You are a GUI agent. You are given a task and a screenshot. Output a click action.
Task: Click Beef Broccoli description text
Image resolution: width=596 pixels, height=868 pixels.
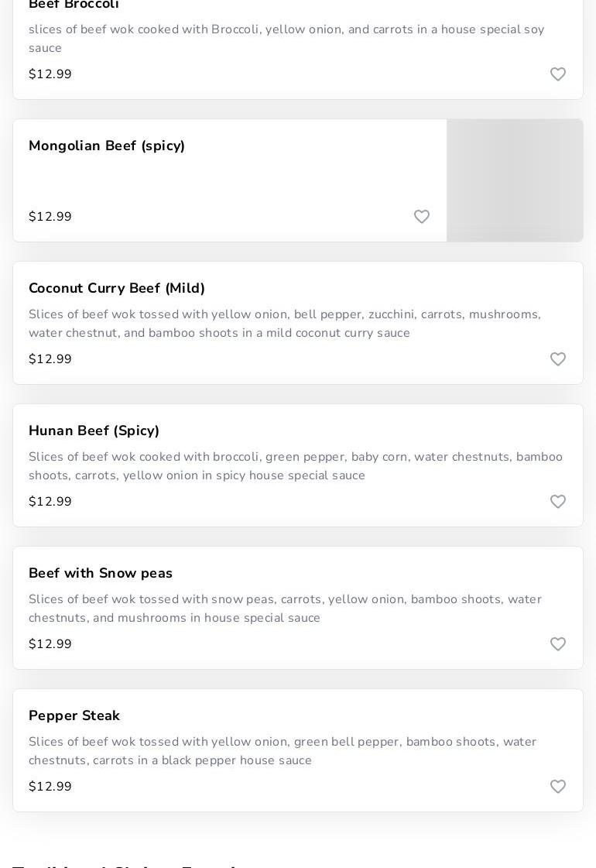click(x=286, y=39)
